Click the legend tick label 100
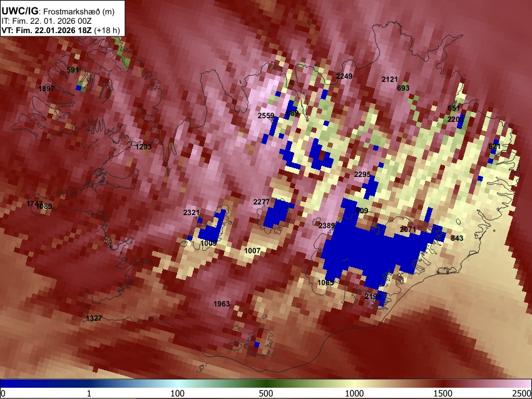532x399 pixels. pyautogui.click(x=178, y=393)
